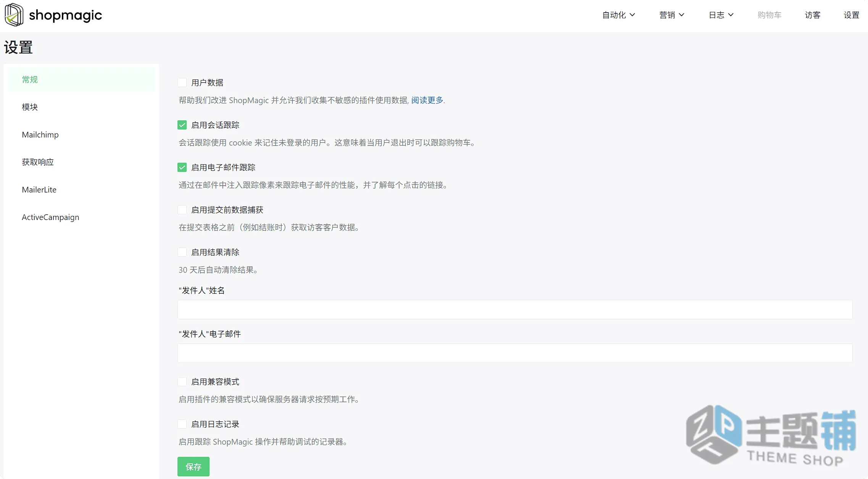Open the 获取响应 settings tab
This screenshot has width=868, height=479.
click(81, 162)
